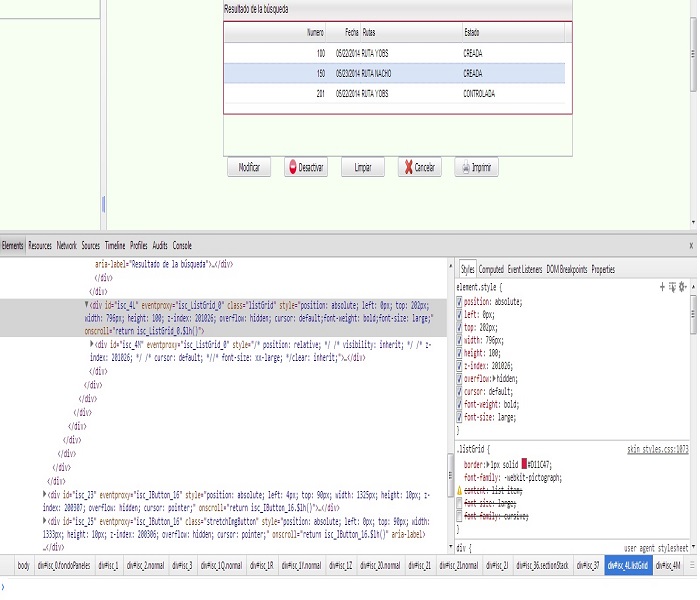Collapse the div#isc_4L node triangle

pyautogui.click(x=86, y=303)
